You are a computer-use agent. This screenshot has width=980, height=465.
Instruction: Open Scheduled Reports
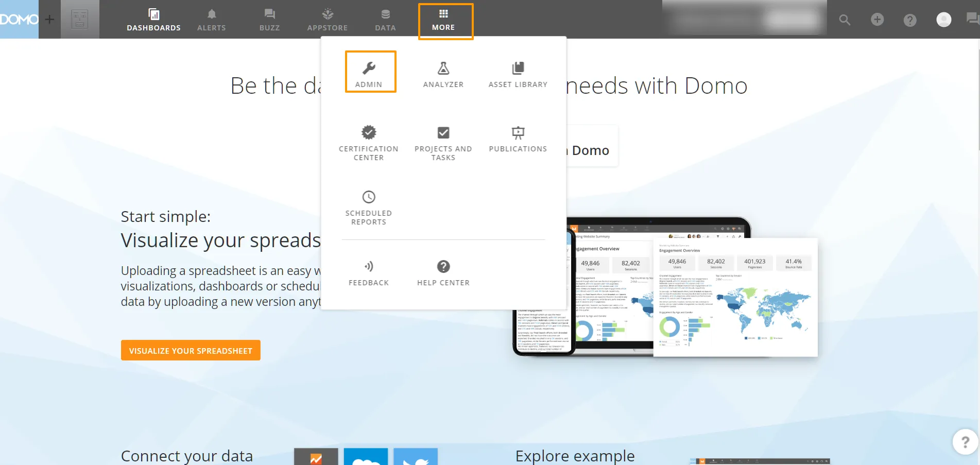point(369,208)
